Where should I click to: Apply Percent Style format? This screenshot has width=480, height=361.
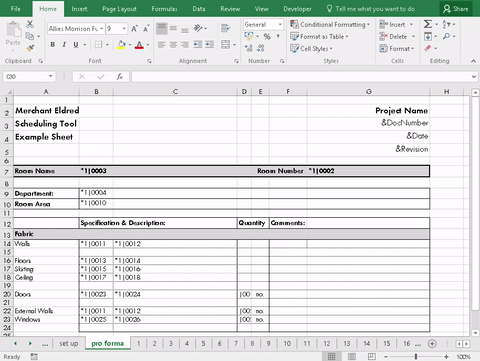(267, 36)
